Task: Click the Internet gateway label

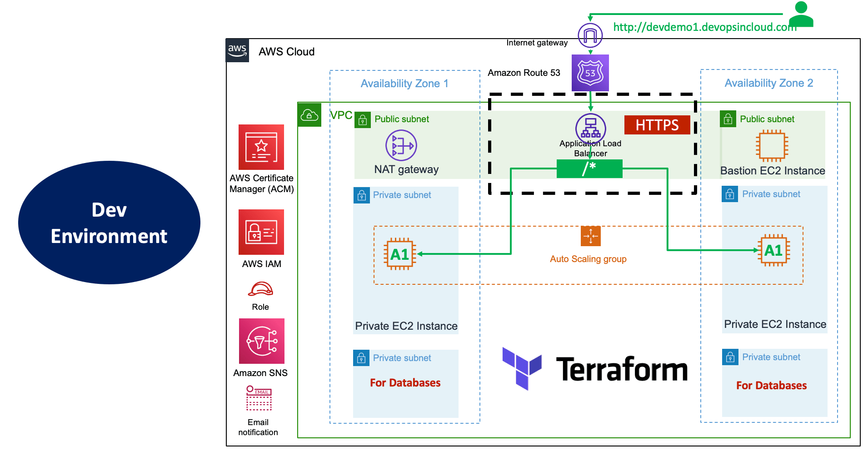Action: 537,43
